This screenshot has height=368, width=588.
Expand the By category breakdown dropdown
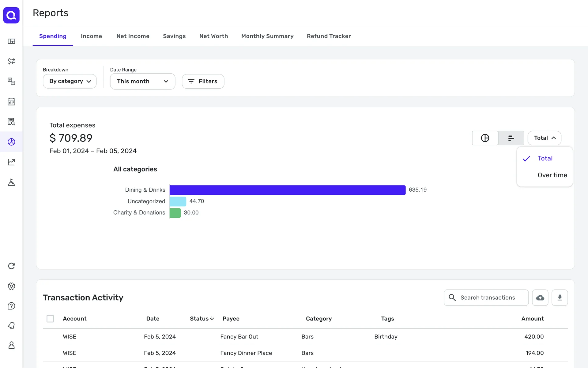[x=70, y=81]
